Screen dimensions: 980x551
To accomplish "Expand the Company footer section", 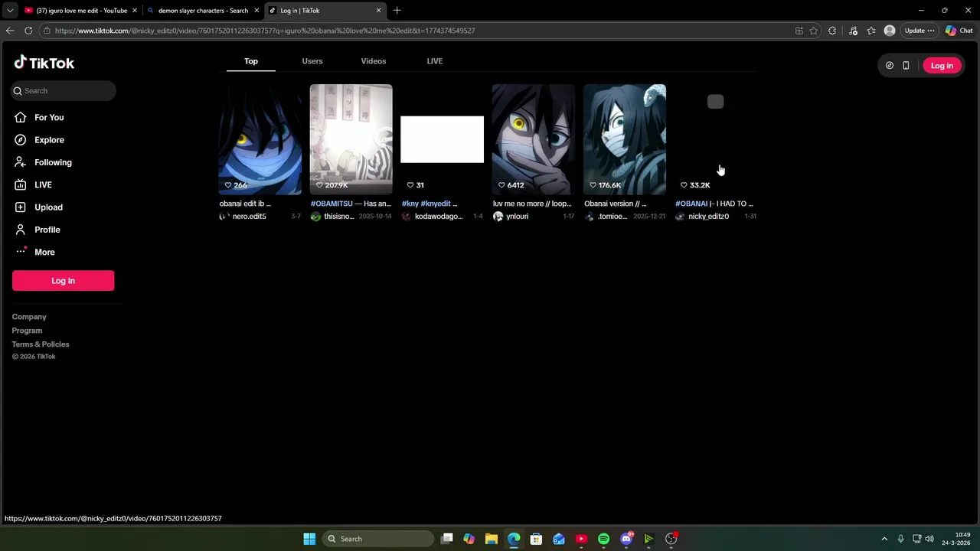I will click(x=29, y=317).
